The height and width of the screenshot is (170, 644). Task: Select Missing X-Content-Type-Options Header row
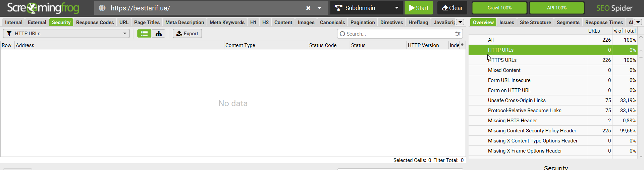pos(553,141)
